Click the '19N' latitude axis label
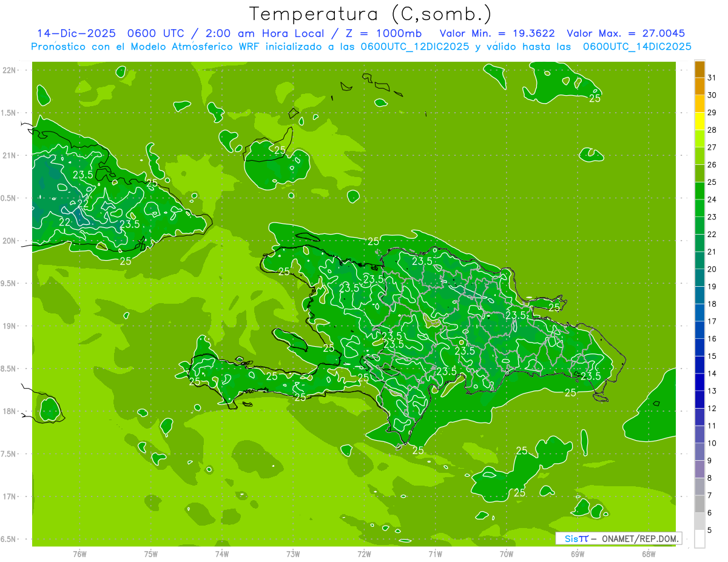The width and height of the screenshot is (728, 562). click(x=10, y=326)
